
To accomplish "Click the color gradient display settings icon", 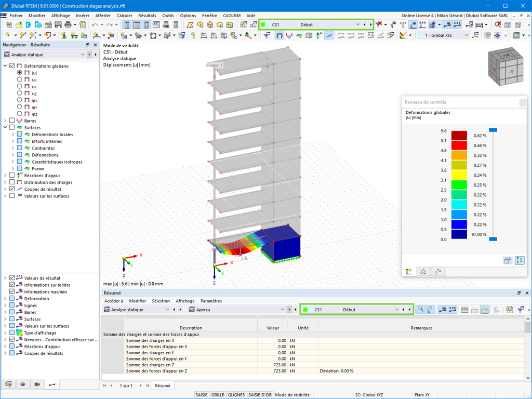I will click(403, 35).
